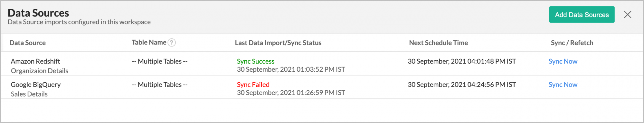Screen dimensions: 644x123
Task: Click the Add Data Sources button
Action: coord(582,15)
